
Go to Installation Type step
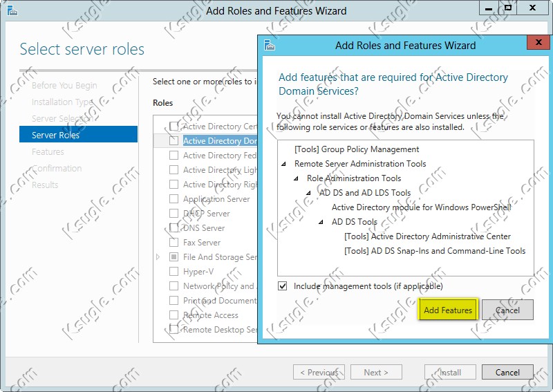coord(62,102)
